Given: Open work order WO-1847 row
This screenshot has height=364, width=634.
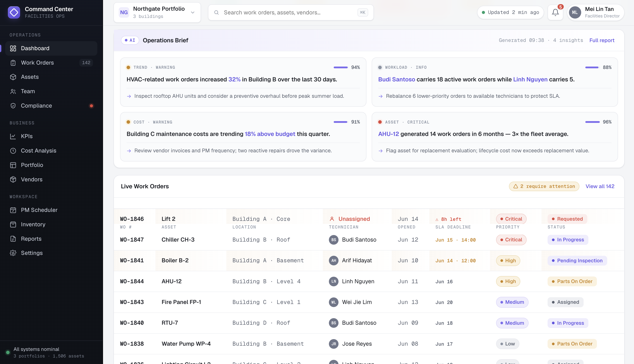Looking at the screenshot, I should click(x=369, y=240).
